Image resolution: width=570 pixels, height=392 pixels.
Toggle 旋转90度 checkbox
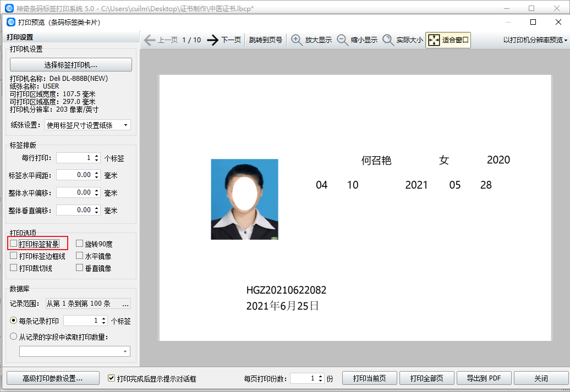coord(80,244)
